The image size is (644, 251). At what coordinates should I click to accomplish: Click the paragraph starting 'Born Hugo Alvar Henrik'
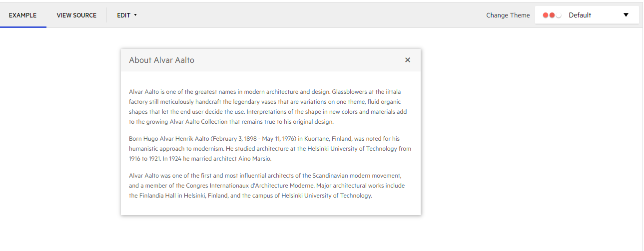(270, 149)
